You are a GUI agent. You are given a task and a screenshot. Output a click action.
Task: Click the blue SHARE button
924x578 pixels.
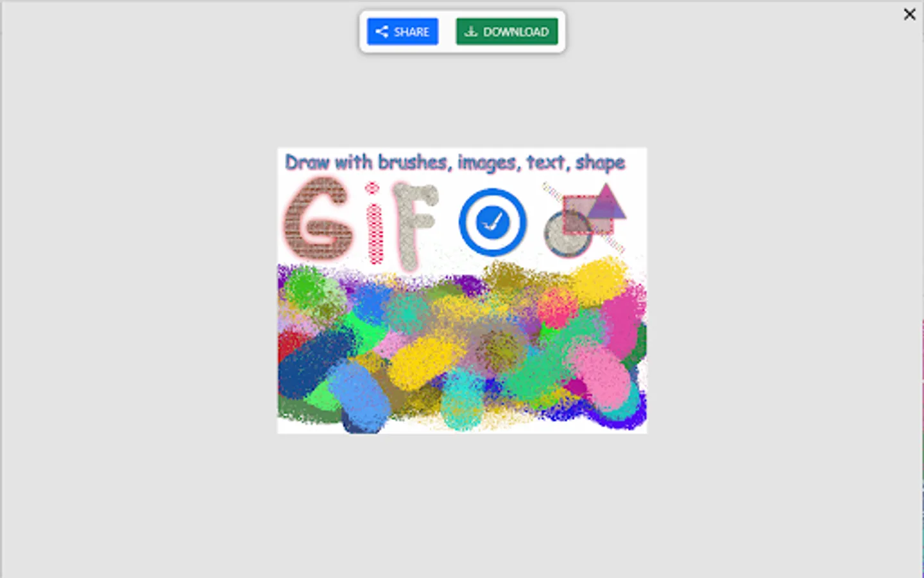point(402,31)
